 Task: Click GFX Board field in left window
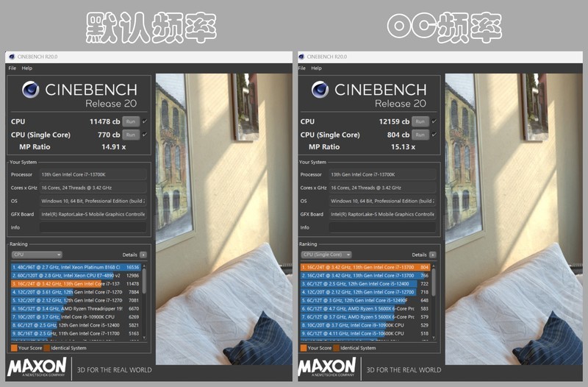(x=93, y=214)
